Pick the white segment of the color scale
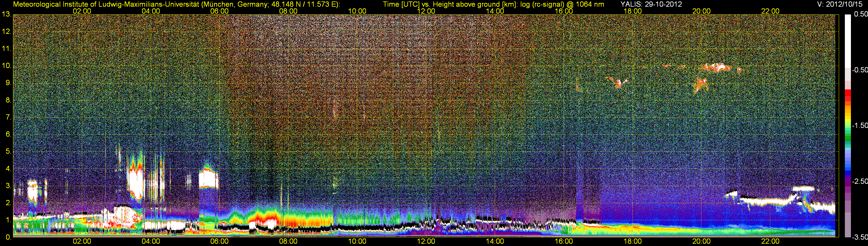The image size is (868, 246). (847, 41)
